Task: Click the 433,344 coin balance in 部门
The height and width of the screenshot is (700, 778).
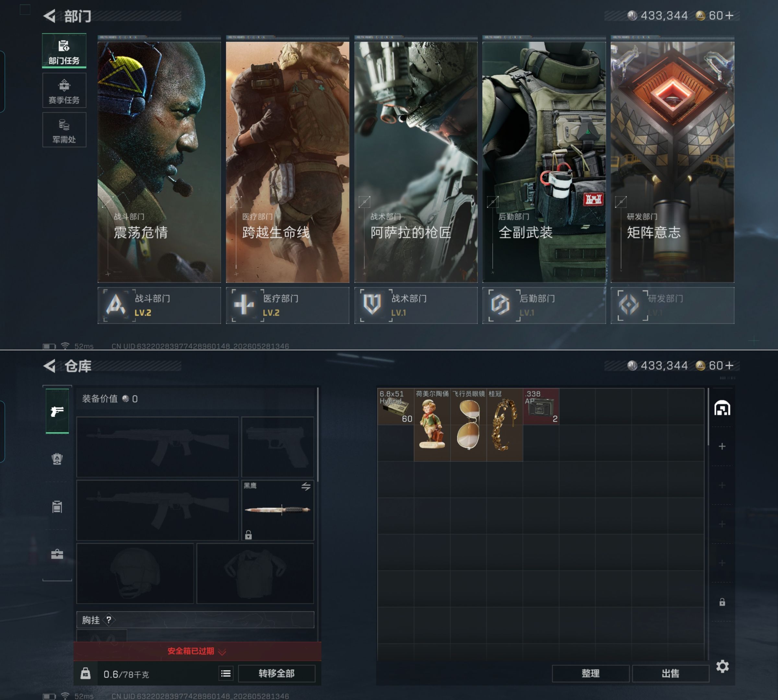Action: 657,15
